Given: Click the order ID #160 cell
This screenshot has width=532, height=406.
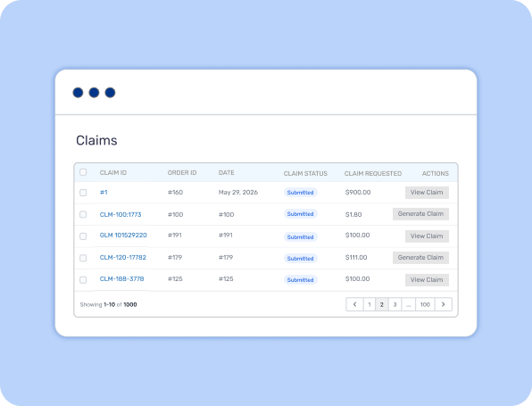Looking at the screenshot, I should [176, 193].
